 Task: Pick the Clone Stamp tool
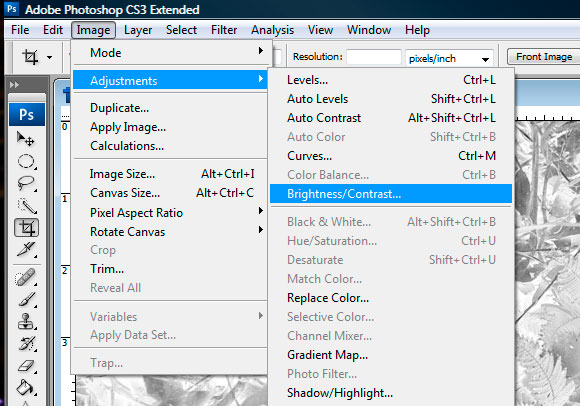coord(26,321)
